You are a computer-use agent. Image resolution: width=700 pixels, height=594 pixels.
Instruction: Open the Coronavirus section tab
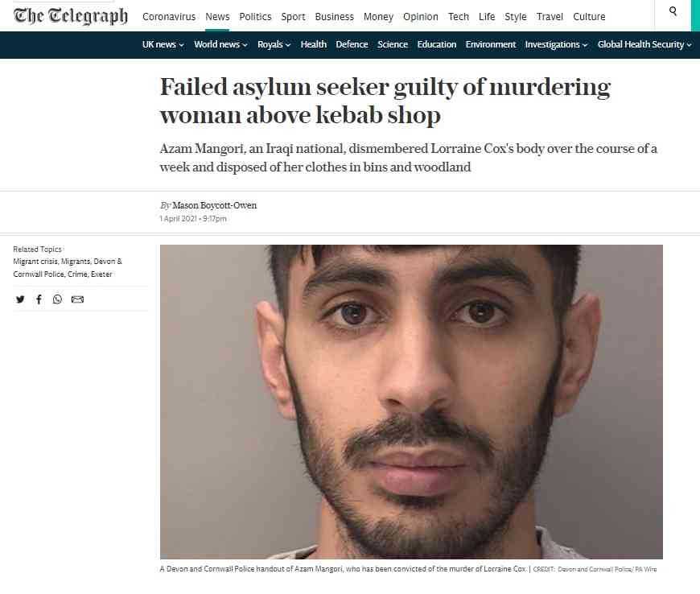[169, 17]
